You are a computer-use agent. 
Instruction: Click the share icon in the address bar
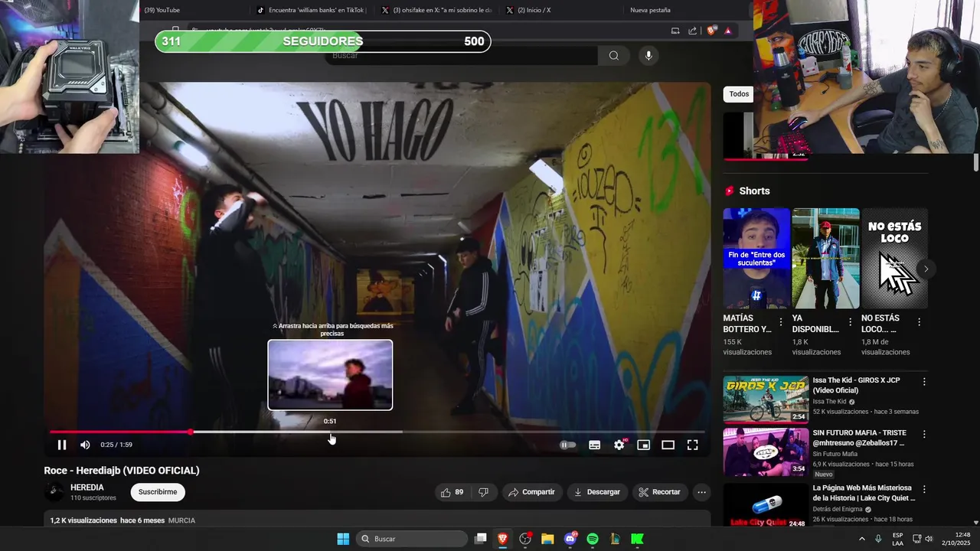693,31
